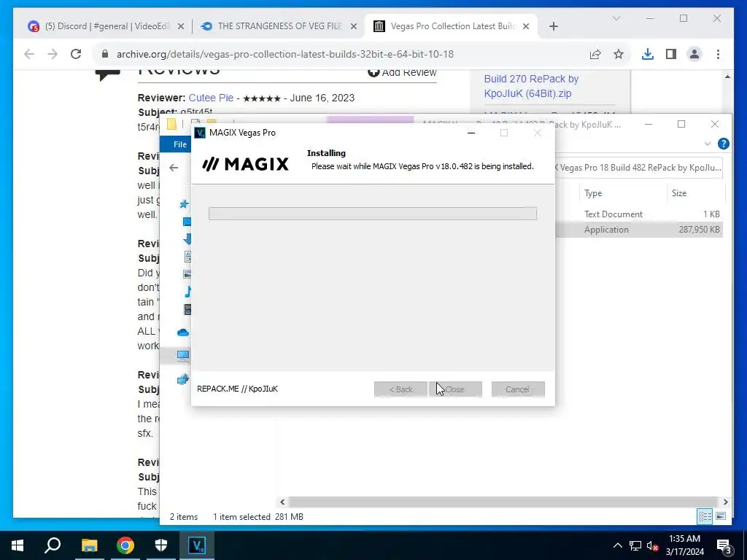Go back in the browser

[29, 54]
